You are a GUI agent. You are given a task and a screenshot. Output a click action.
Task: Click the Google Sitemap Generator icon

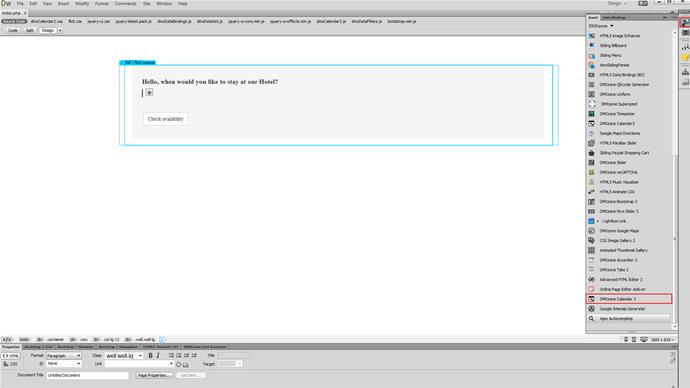tap(591, 309)
